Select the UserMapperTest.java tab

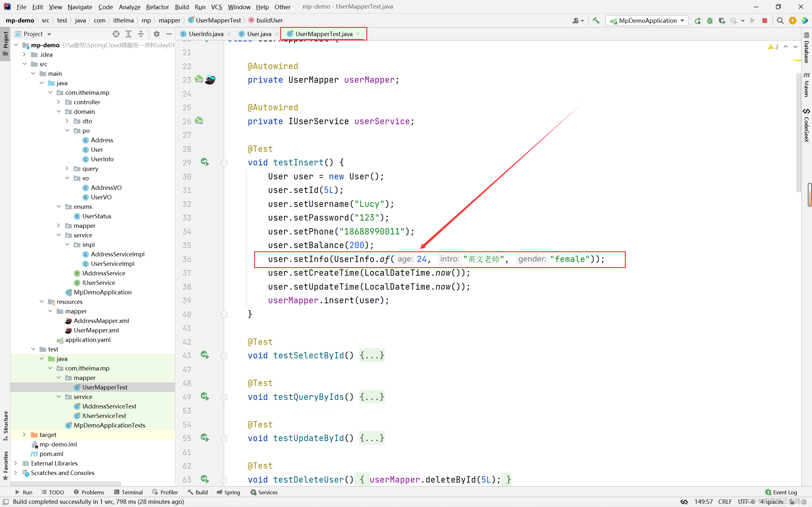323,33
